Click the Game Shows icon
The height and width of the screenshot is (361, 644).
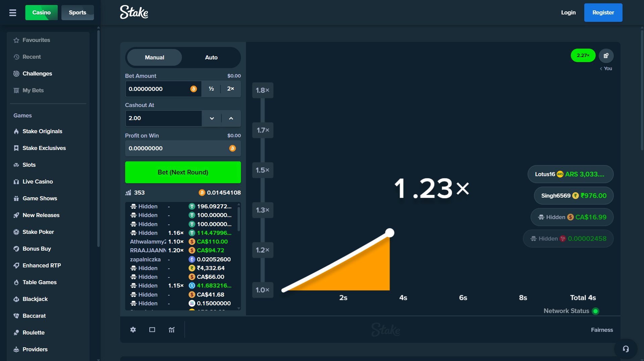(x=16, y=199)
